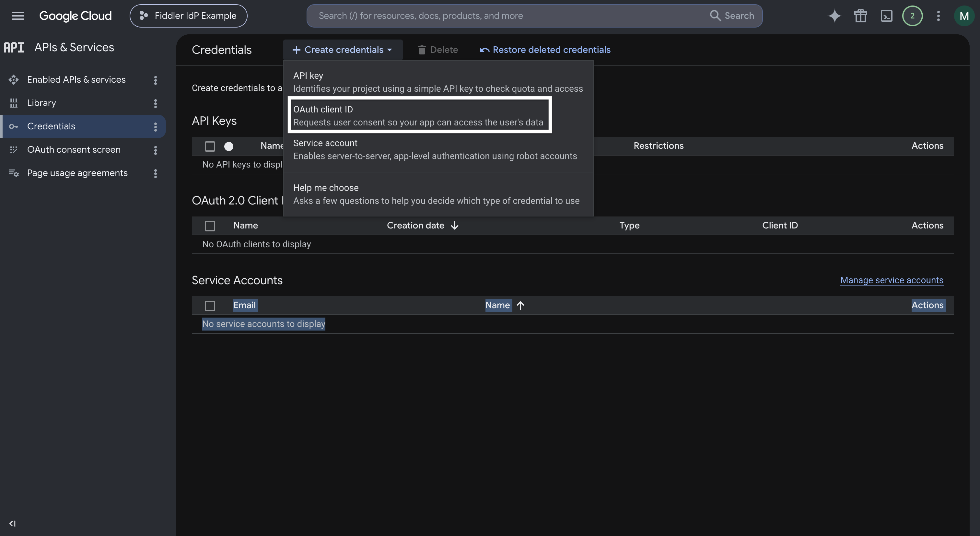Open Manage service accounts link
980x536 pixels.
click(892, 280)
